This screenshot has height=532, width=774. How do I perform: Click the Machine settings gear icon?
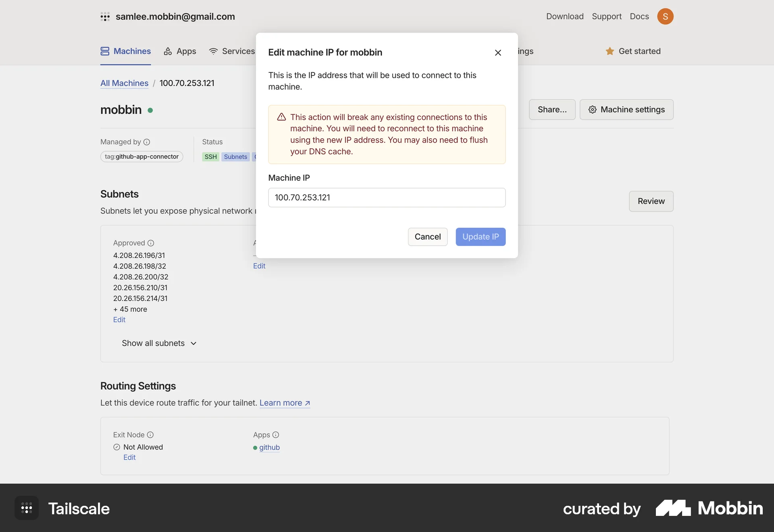pos(592,110)
